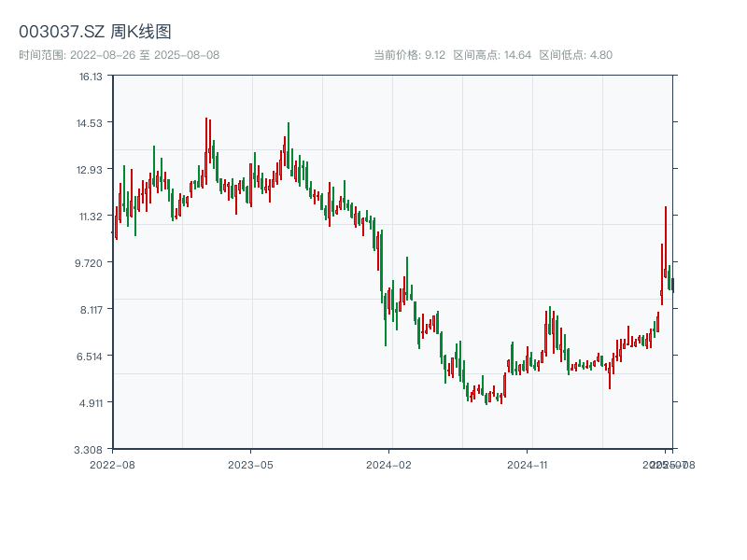Select the 3.308 y-axis bottom label
747x560 pixels.
[91, 450]
